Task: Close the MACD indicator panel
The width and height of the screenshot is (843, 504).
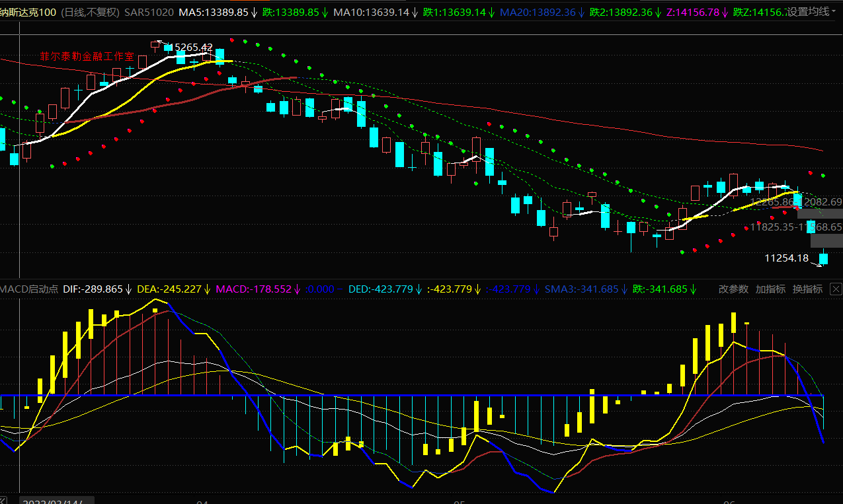Action: pos(836,289)
